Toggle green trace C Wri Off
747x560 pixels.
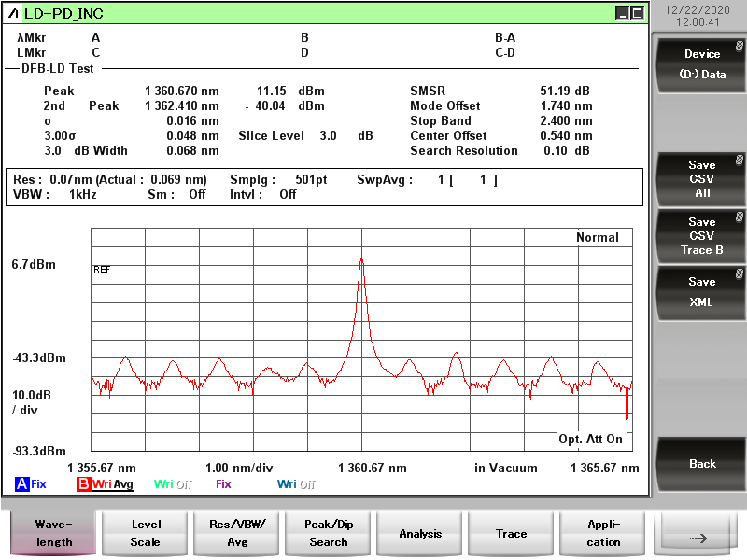[175, 484]
